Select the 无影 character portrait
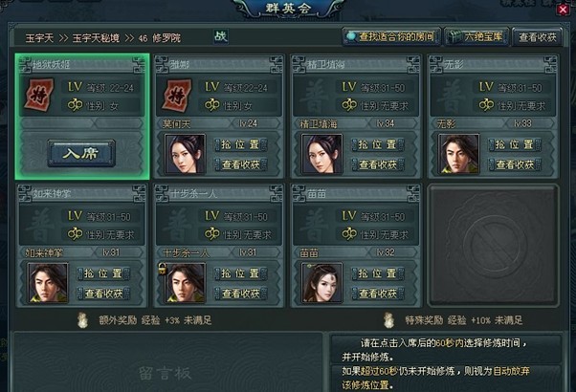 tap(459, 154)
